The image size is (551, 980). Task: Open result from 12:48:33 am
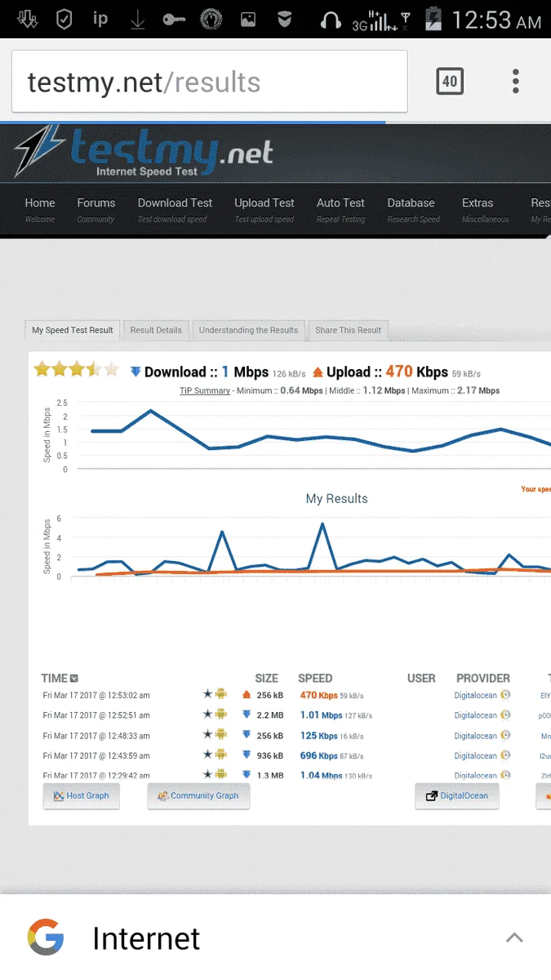(x=96, y=736)
